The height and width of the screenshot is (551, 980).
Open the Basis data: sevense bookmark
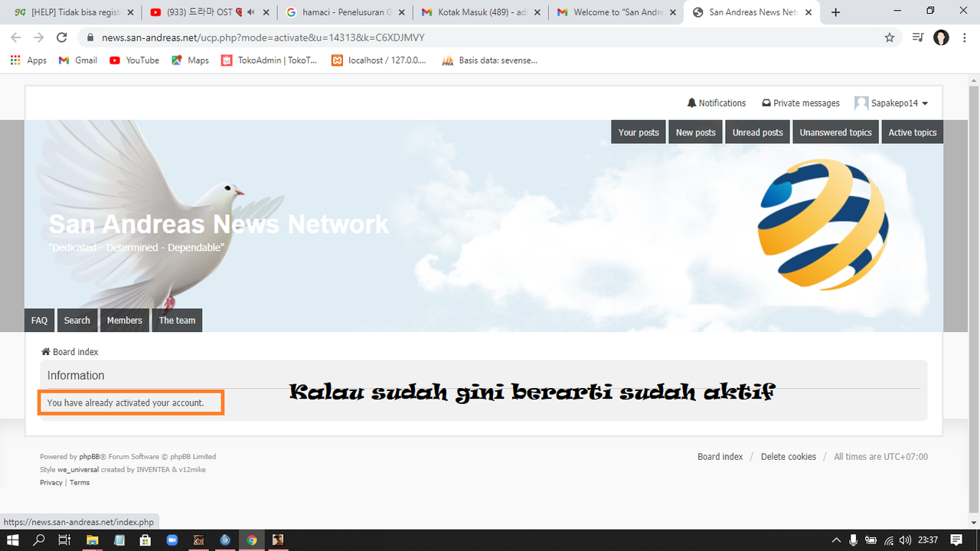[x=490, y=60]
